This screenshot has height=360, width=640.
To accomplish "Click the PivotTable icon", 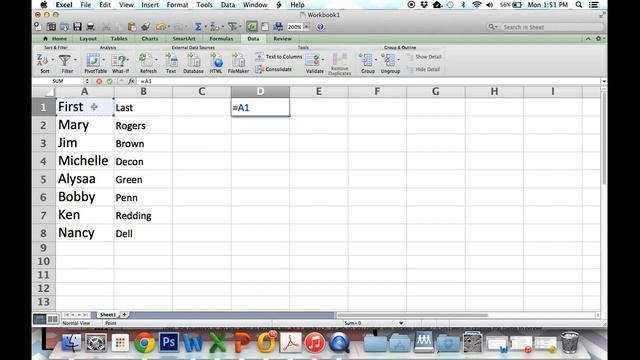I will pos(93,60).
